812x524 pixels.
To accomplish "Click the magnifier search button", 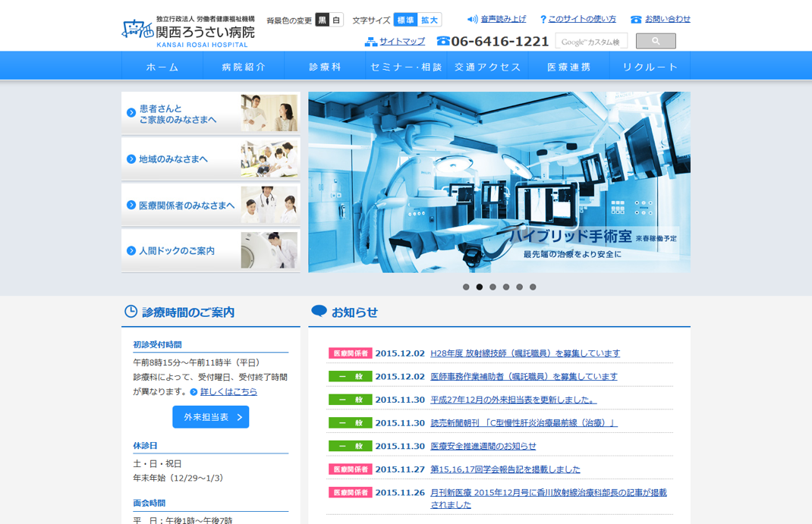I will pos(656,41).
